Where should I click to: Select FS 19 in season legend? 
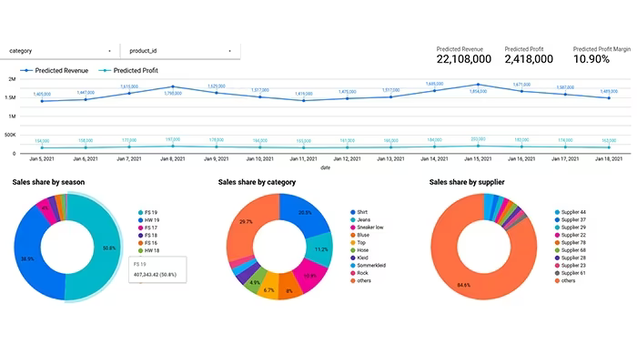[x=147, y=212]
